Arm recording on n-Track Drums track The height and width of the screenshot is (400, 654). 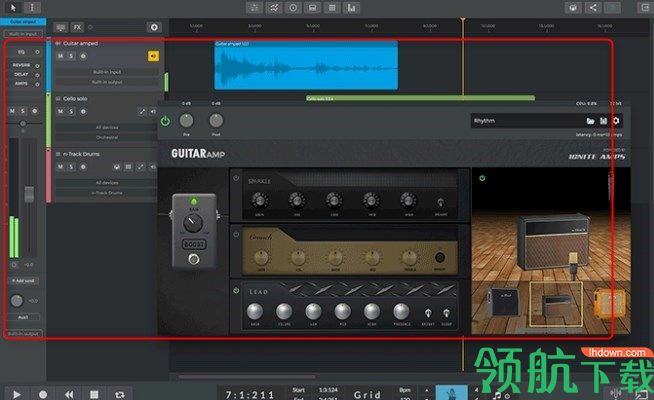pyautogui.click(x=83, y=167)
